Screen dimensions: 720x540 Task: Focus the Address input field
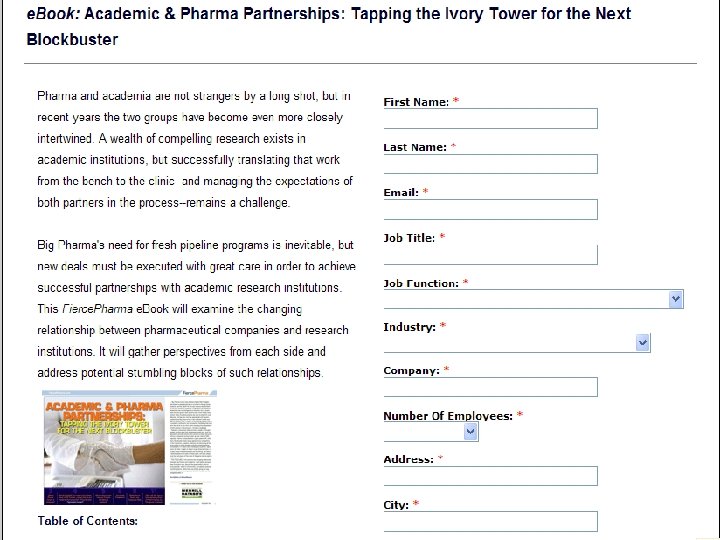pyautogui.click(x=490, y=476)
